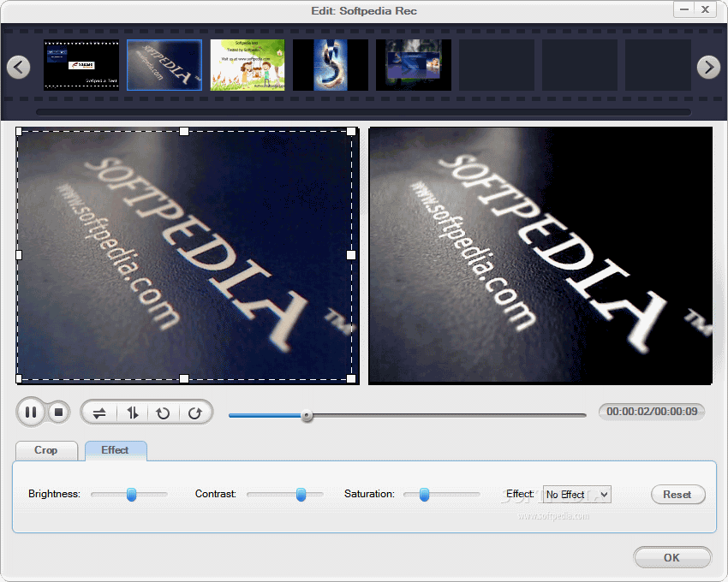Click the right-middle crop handle
728x582 pixels.
click(x=351, y=255)
